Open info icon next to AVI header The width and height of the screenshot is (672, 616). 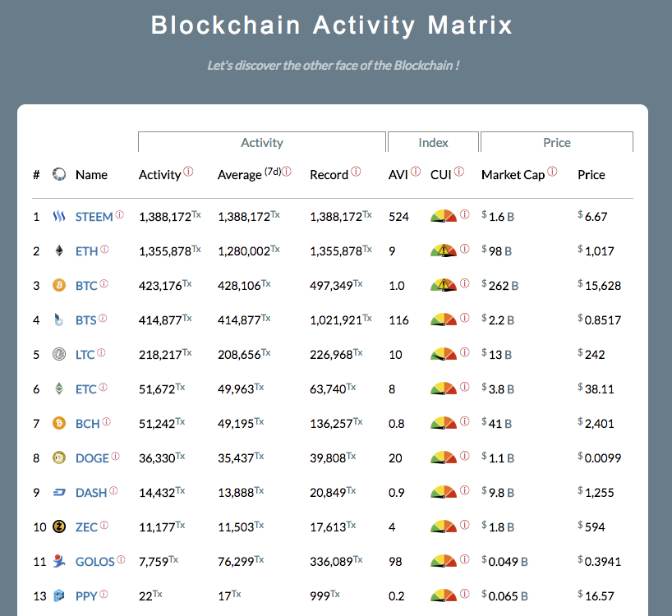(416, 172)
